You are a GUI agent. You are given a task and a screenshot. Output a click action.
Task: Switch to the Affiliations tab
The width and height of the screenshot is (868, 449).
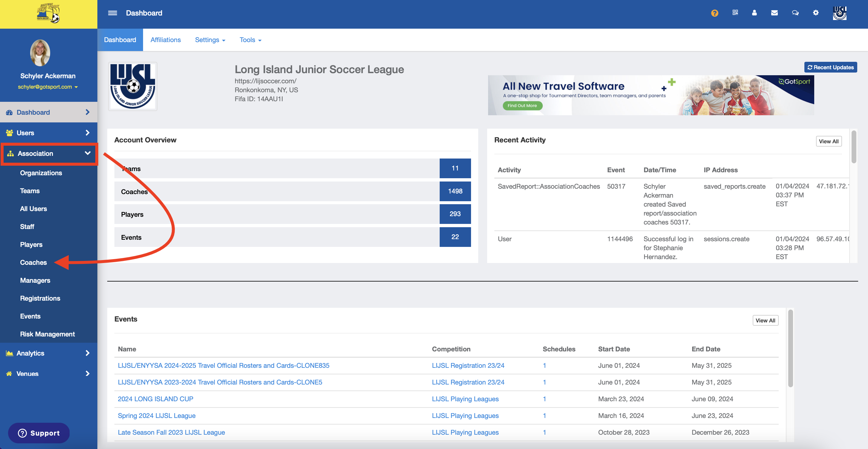165,40
